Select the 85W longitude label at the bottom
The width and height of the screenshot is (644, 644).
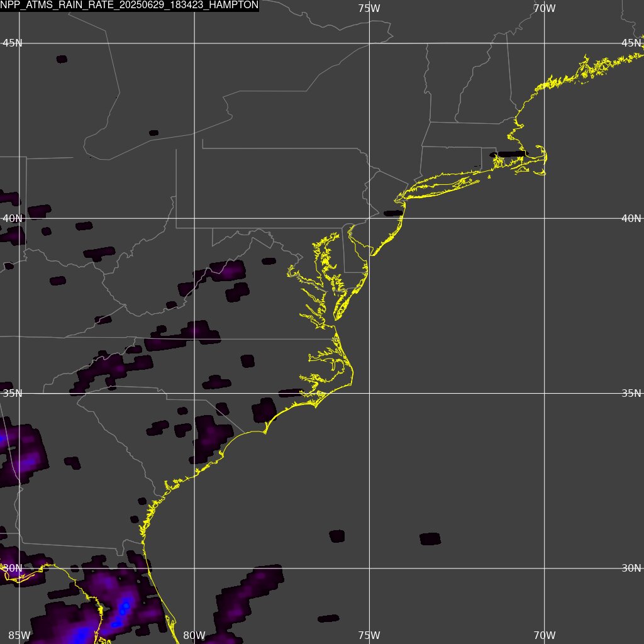[19, 635]
